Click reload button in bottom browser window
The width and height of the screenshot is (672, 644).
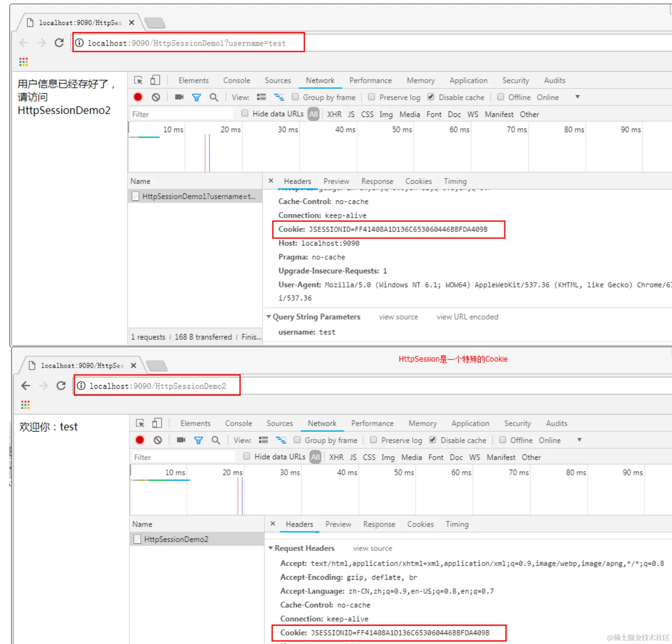coord(61,386)
